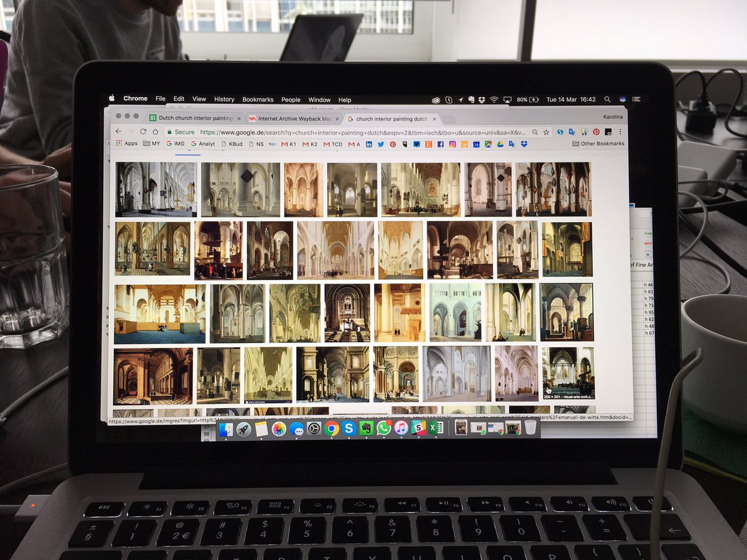747x560 pixels.
Task: Open the Pinterest extension in Chrome toolbar
Action: coord(596,132)
